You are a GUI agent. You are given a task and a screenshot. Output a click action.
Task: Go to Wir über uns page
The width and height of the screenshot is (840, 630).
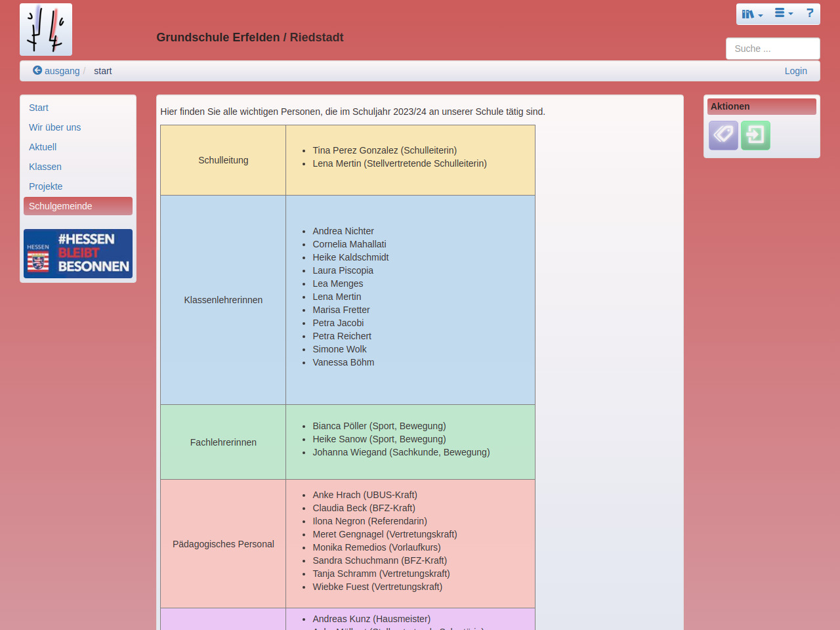(x=55, y=127)
